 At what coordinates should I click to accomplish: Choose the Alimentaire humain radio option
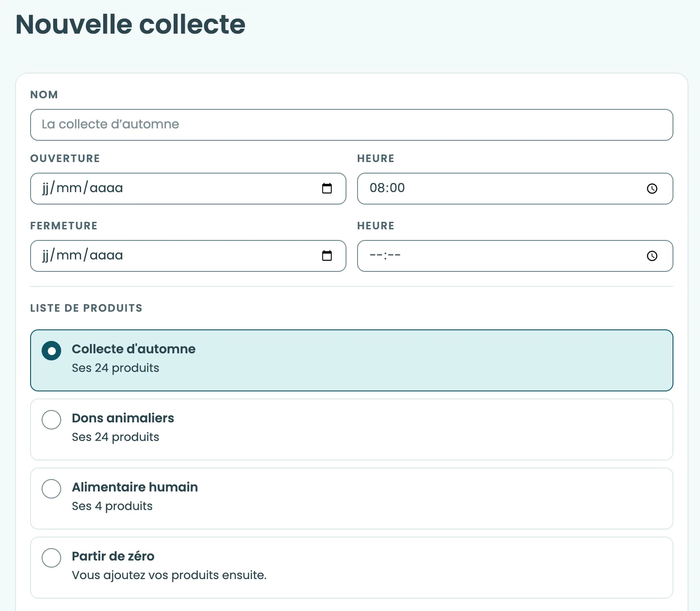(51, 489)
